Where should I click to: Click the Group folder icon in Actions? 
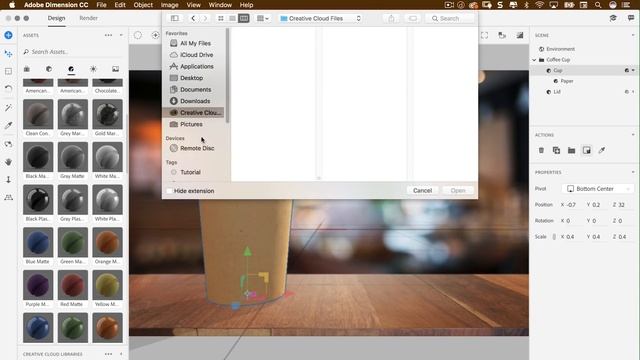coord(571,150)
